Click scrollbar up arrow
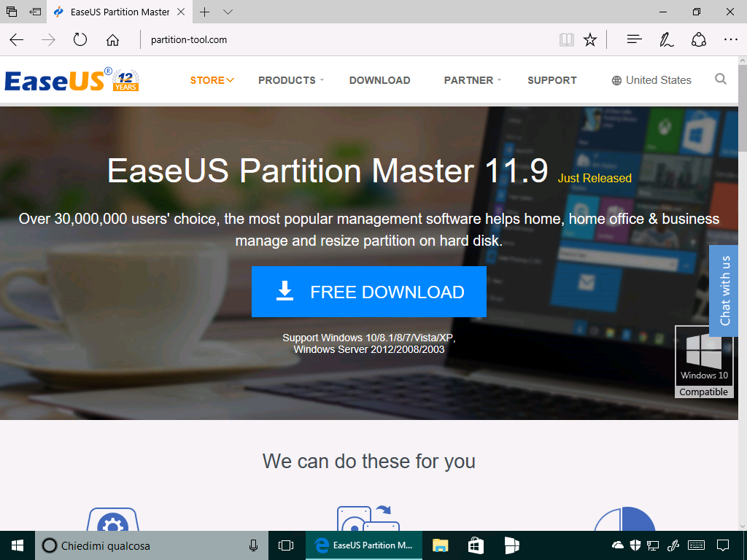 tap(742, 61)
